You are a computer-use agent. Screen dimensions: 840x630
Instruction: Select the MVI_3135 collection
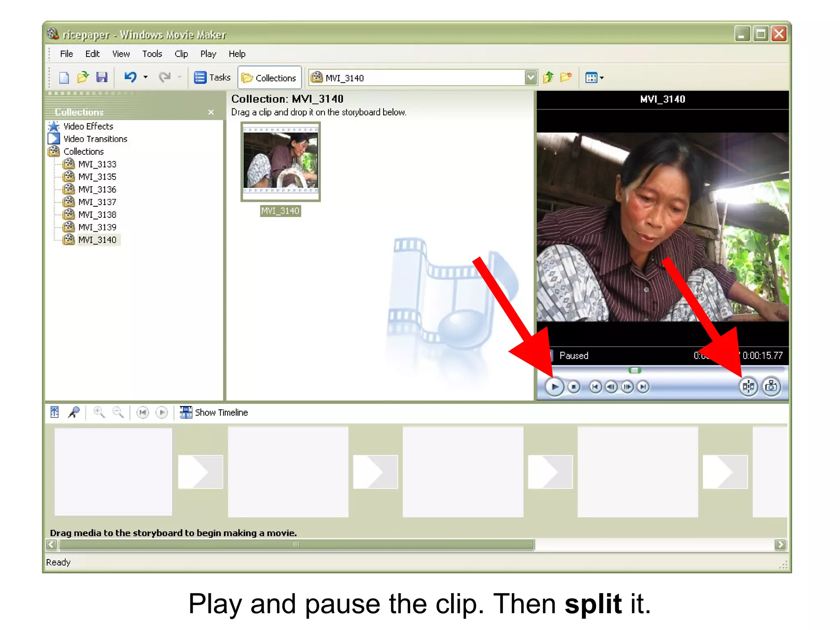tap(97, 177)
